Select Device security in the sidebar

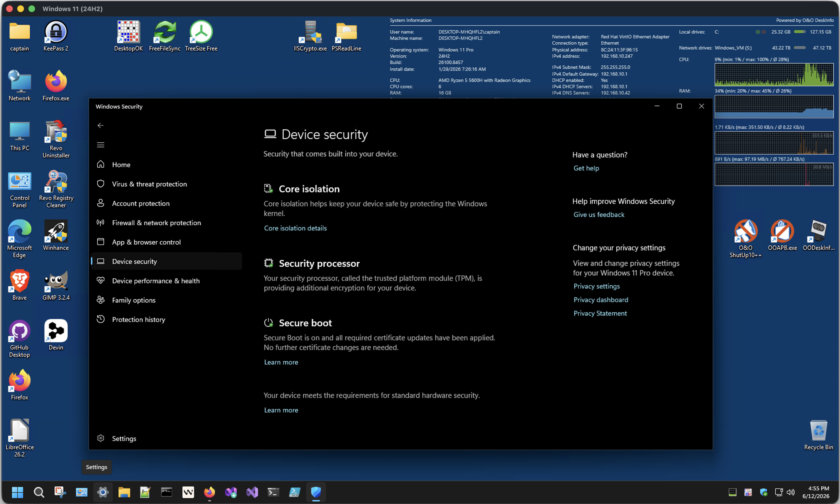click(166, 261)
